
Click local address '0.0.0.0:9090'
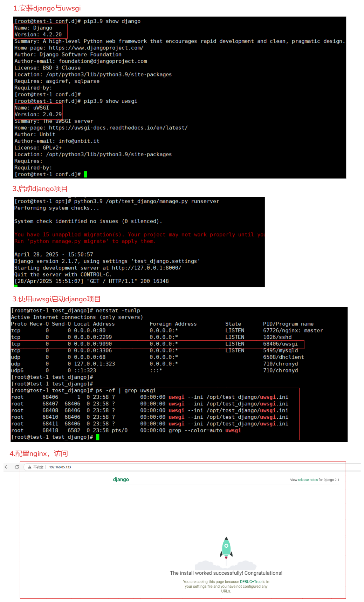click(x=93, y=344)
